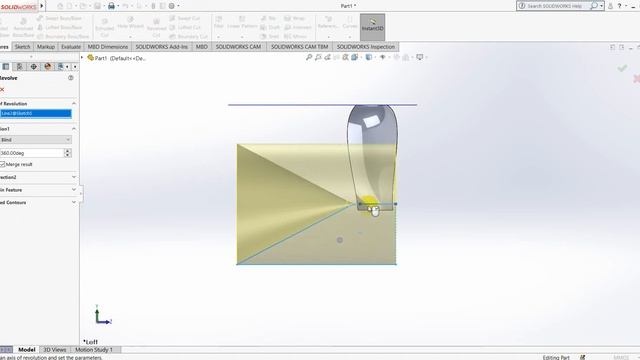Open the Options gear icon
The height and width of the screenshot is (360, 640).
click(171, 6)
